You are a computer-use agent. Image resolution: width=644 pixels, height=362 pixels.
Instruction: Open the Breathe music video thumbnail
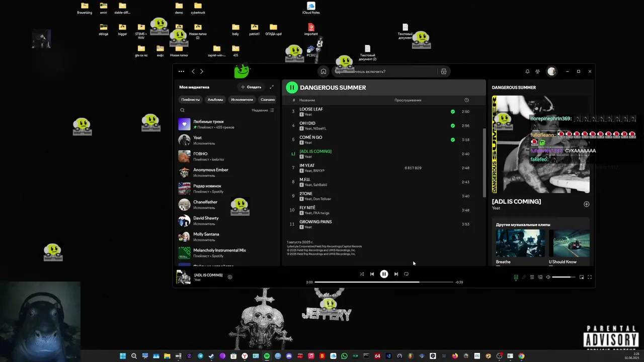[520, 243]
